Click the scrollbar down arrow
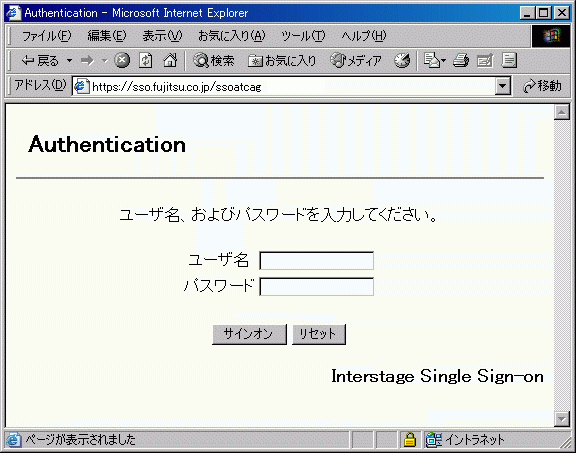Screen dimensions: 576x453 [562, 418]
